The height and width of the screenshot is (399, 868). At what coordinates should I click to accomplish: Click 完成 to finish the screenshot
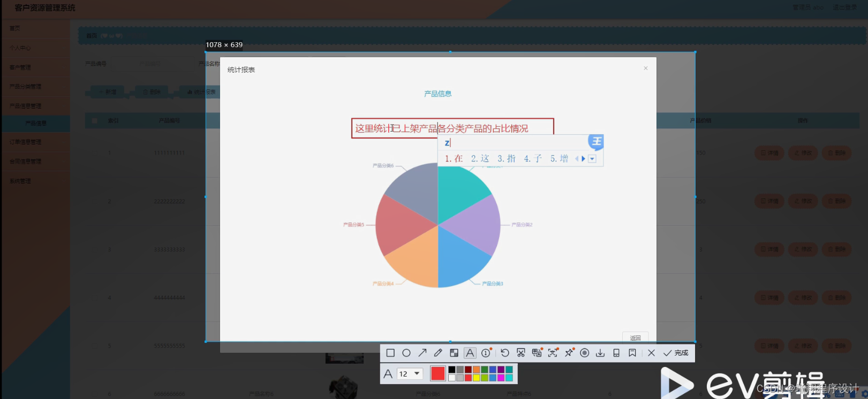[676, 353]
